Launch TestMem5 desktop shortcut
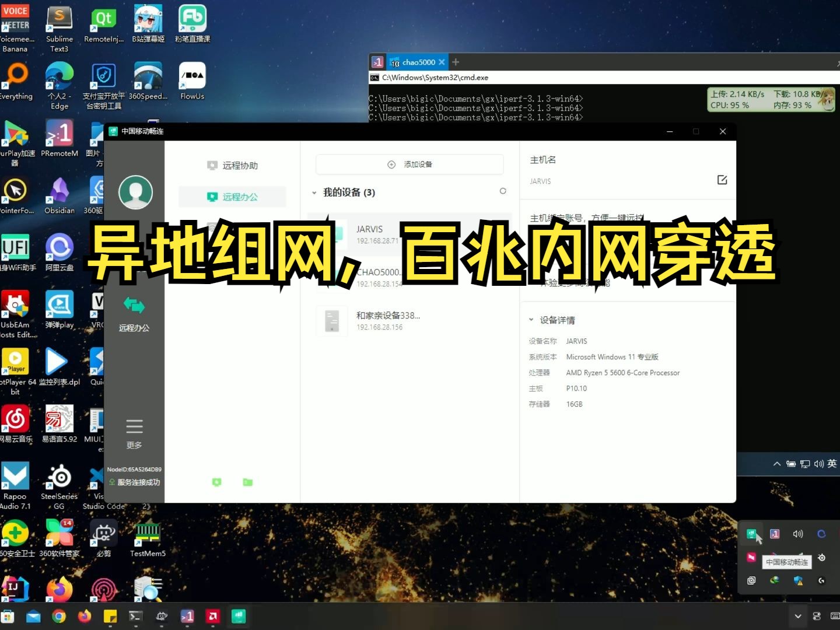 click(148, 538)
